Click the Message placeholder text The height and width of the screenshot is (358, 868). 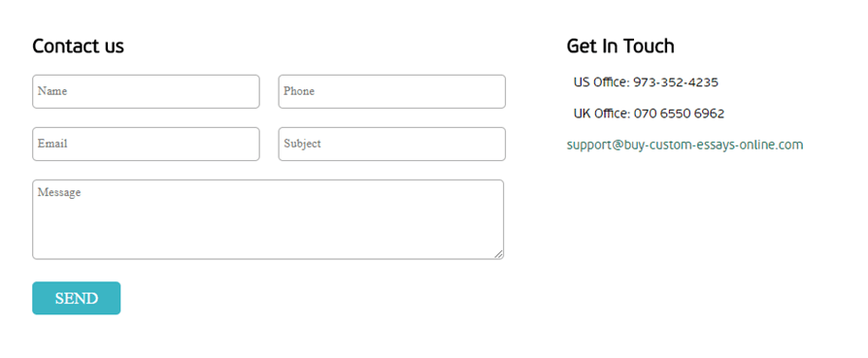[x=59, y=192]
